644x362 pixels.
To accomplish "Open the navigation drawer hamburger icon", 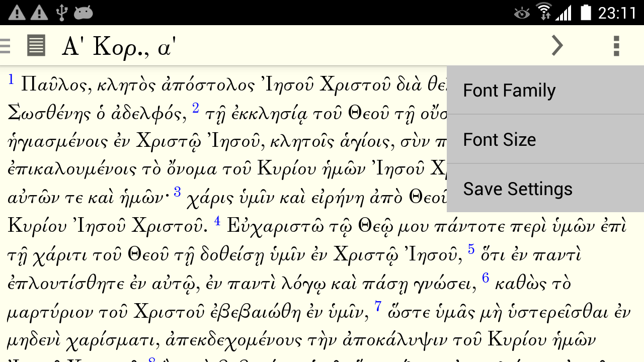I will 5,46.
